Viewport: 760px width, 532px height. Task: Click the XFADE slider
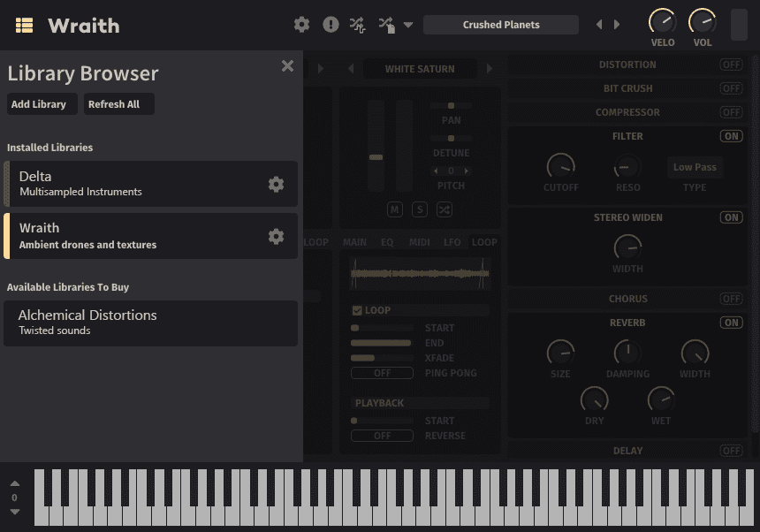click(x=382, y=358)
